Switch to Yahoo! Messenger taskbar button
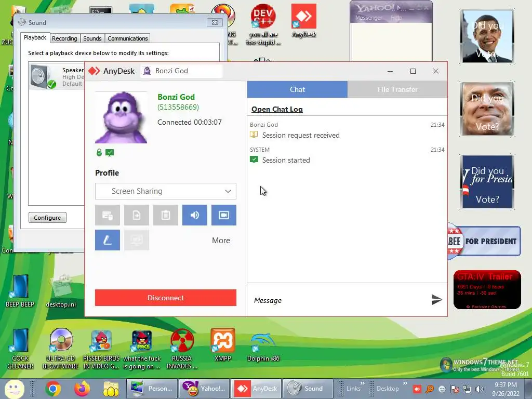This screenshot has height=399, width=532. point(204,389)
